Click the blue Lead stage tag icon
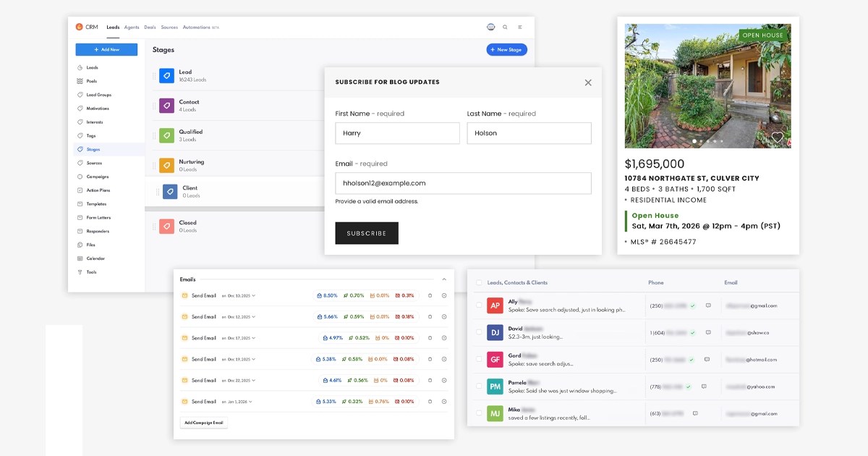This screenshot has width=868, height=456. [166, 75]
